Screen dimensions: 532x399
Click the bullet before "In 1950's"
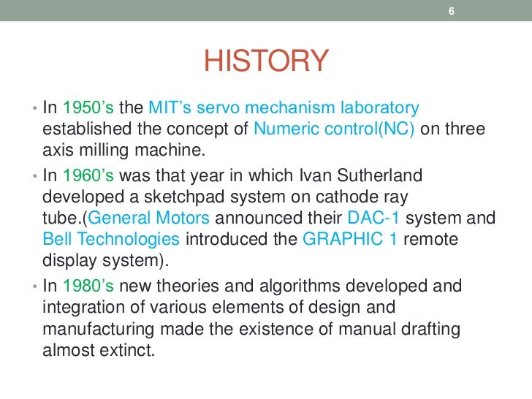[34, 109]
